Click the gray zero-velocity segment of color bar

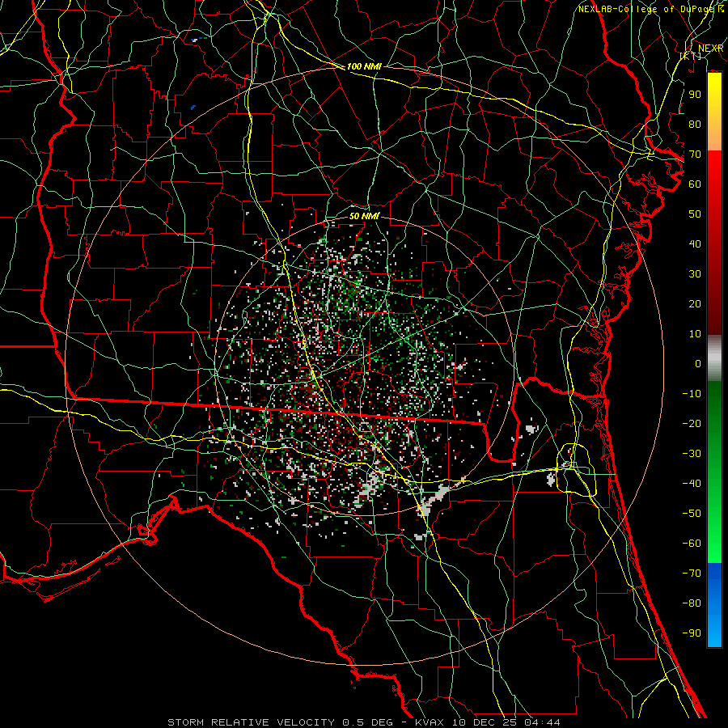pos(714,358)
